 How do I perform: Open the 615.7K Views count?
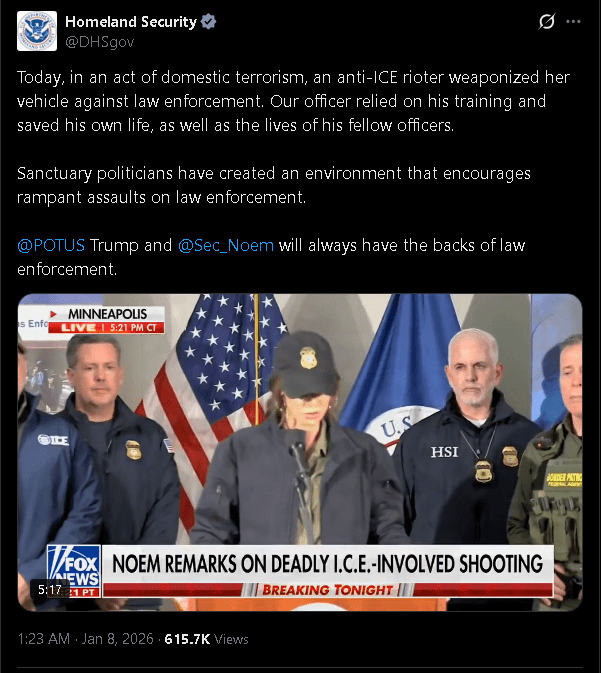(206, 639)
